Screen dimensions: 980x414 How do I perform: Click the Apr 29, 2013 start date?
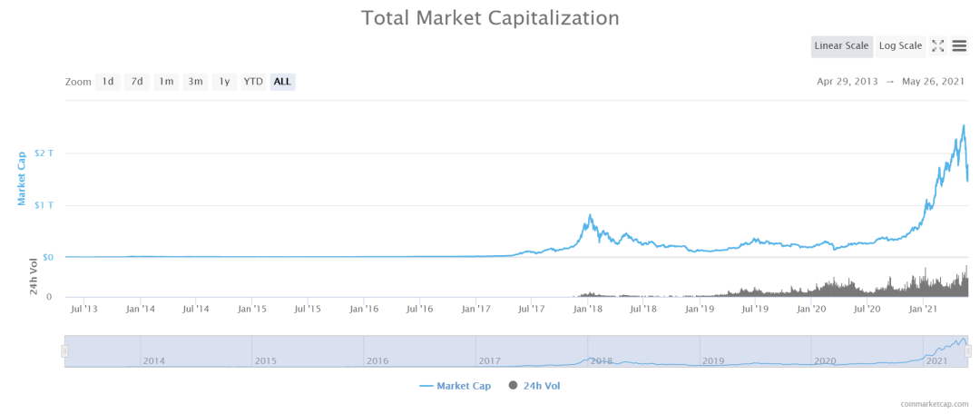coord(849,82)
